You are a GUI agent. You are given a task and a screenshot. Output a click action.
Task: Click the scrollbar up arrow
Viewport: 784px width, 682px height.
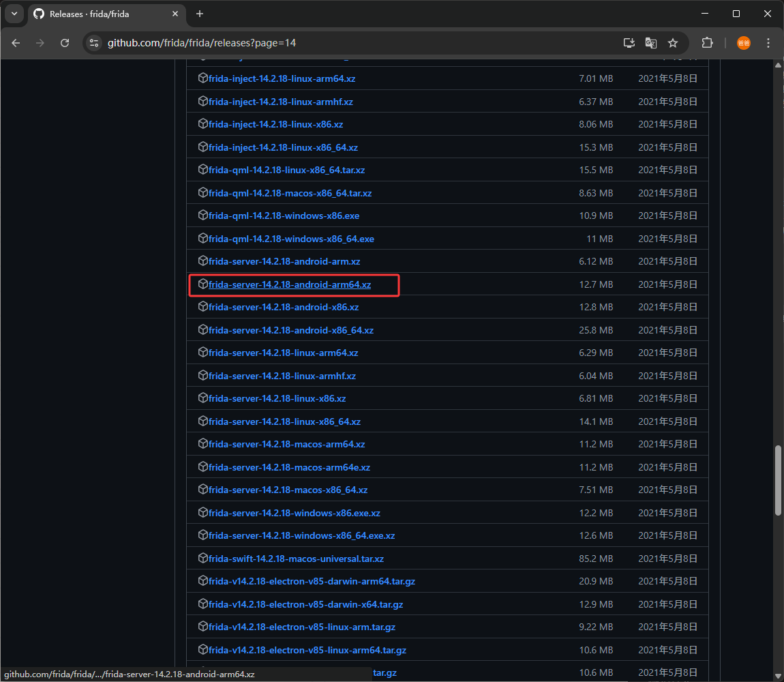(x=778, y=65)
